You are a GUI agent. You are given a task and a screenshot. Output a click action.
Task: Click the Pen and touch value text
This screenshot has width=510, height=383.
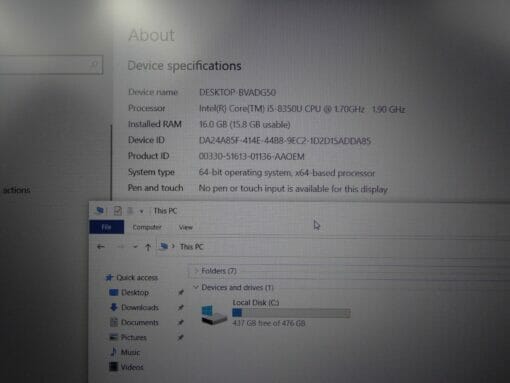coord(293,189)
